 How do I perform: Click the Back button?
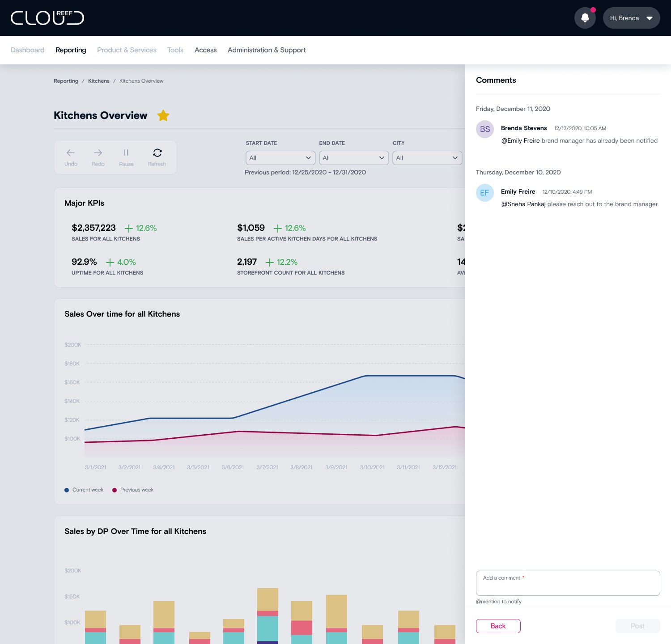[498, 626]
